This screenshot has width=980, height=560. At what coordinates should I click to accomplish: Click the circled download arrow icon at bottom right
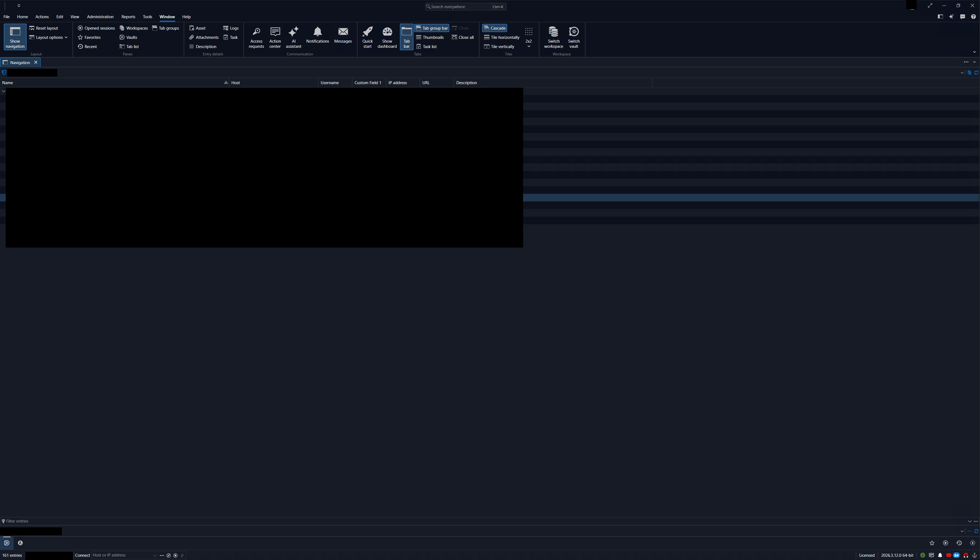click(x=972, y=543)
